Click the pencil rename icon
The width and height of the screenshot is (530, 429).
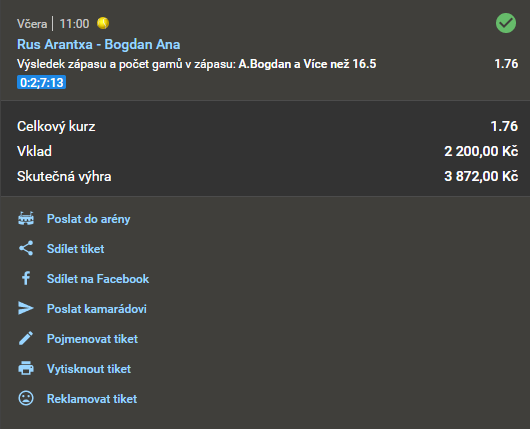26,338
